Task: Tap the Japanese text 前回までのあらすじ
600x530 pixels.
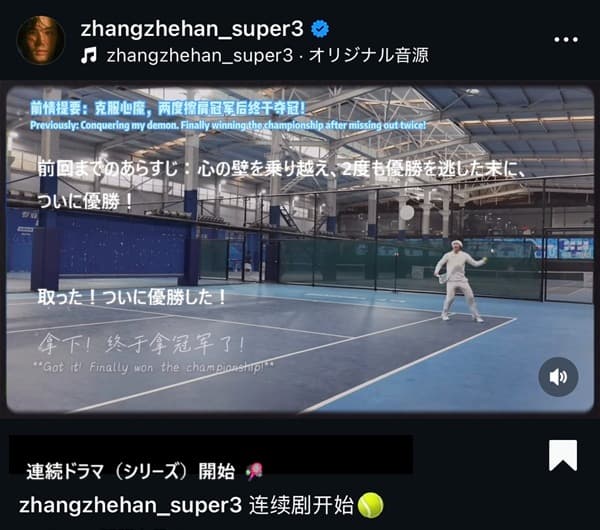Action: [108, 169]
